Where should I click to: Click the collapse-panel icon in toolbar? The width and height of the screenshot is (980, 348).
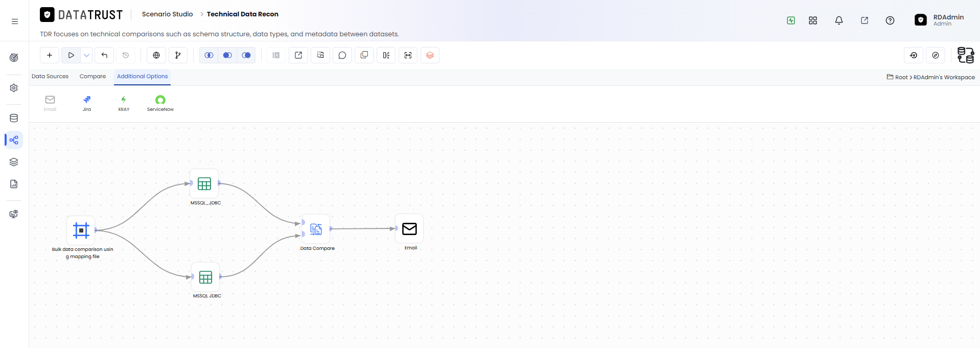pyautogui.click(x=276, y=55)
